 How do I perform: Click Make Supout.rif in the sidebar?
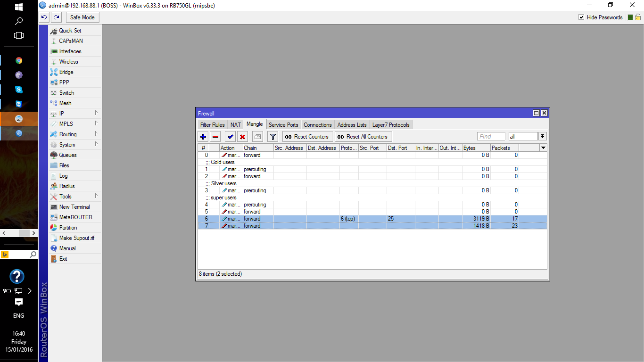click(75, 238)
